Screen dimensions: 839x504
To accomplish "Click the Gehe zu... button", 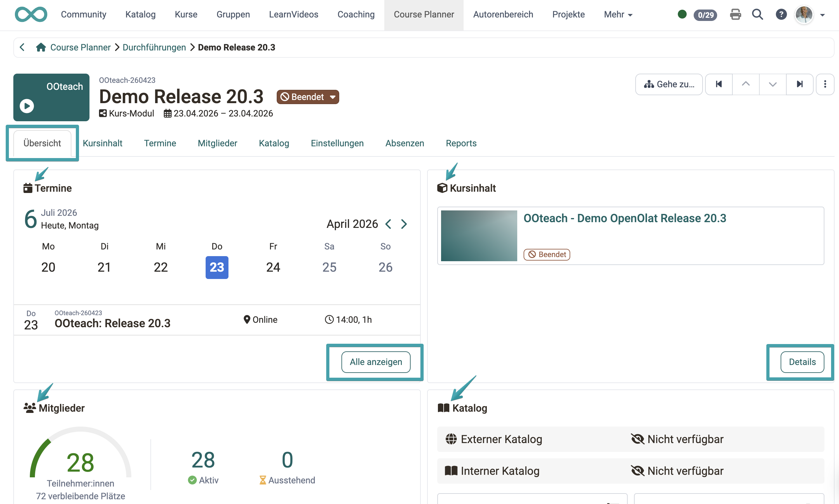I will 669,84.
